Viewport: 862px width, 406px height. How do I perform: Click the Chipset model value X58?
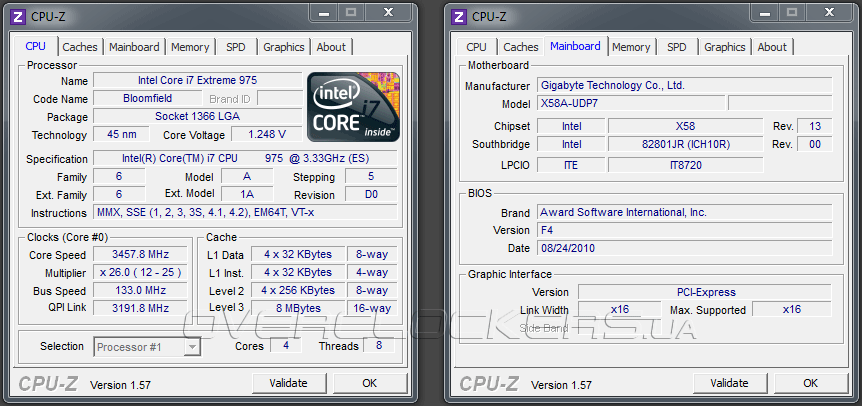click(x=686, y=126)
